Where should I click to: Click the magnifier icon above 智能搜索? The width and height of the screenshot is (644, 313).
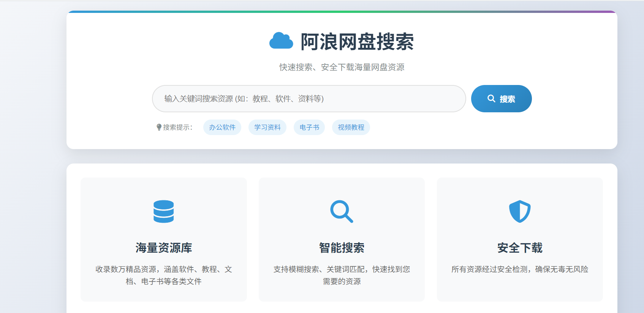click(x=342, y=211)
